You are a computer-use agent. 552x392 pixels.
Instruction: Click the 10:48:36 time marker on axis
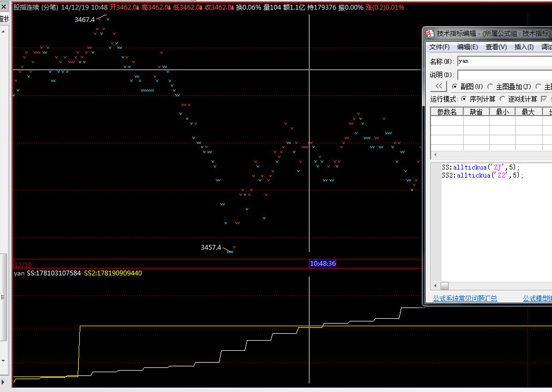323,264
